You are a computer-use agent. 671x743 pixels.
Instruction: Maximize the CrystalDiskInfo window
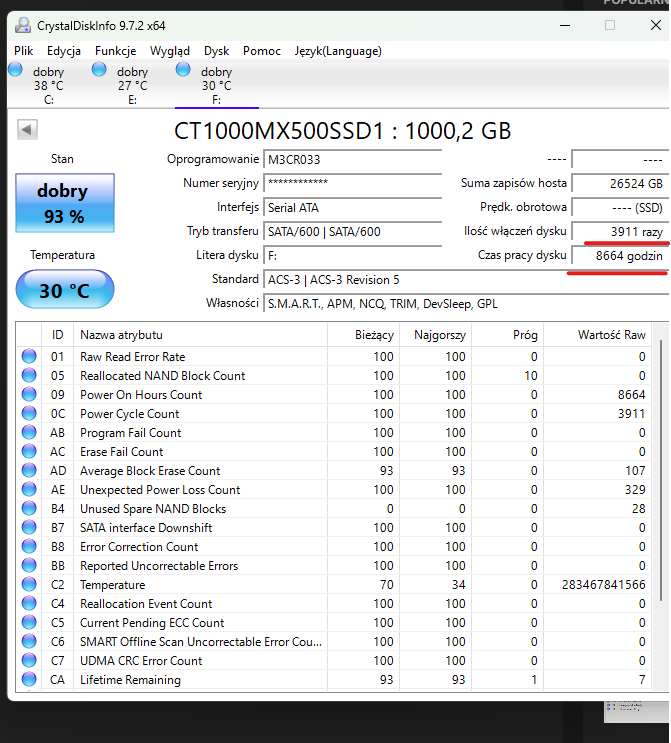coord(610,24)
